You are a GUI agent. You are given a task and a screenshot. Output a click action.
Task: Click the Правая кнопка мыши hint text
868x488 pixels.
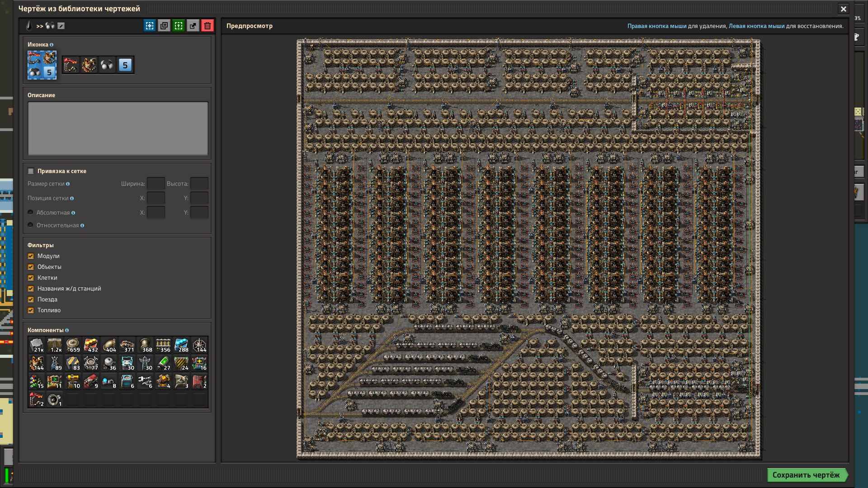coord(656,26)
